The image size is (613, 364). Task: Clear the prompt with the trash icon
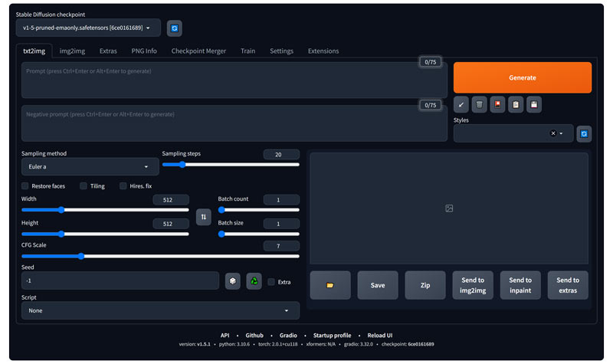coord(480,104)
